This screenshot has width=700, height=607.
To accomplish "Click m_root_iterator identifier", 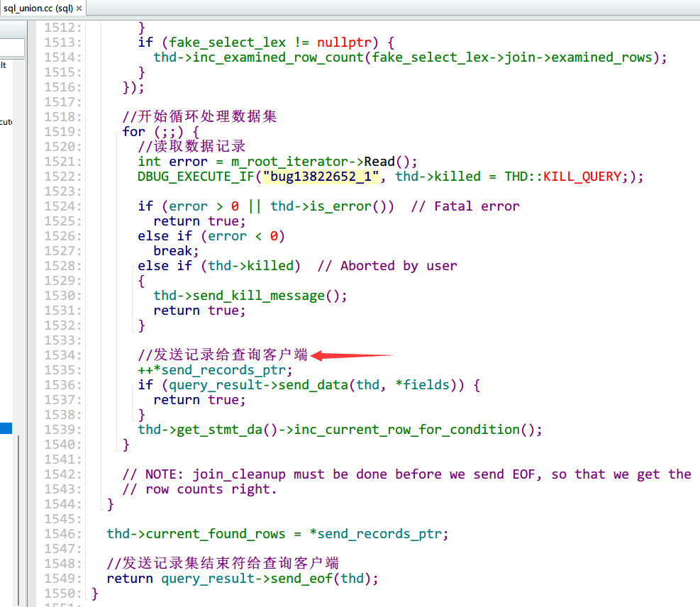I will pos(290,162).
